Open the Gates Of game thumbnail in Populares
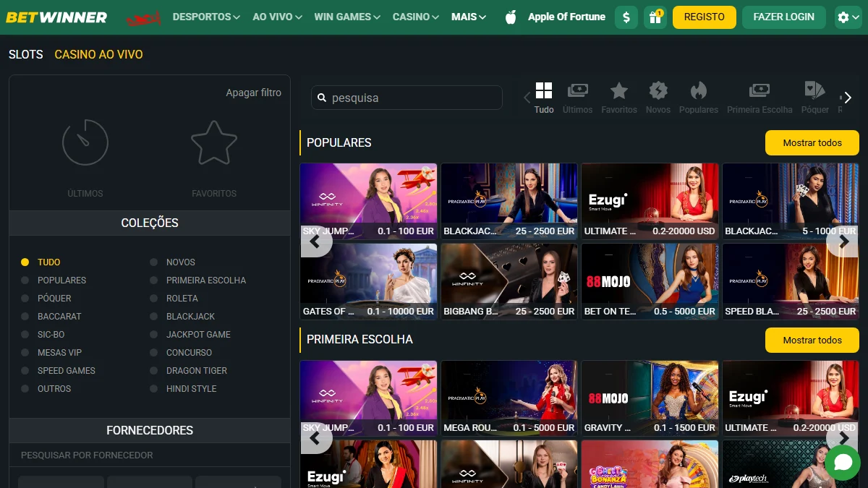The width and height of the screenshot is (868, 488). [x=368, y=282]
